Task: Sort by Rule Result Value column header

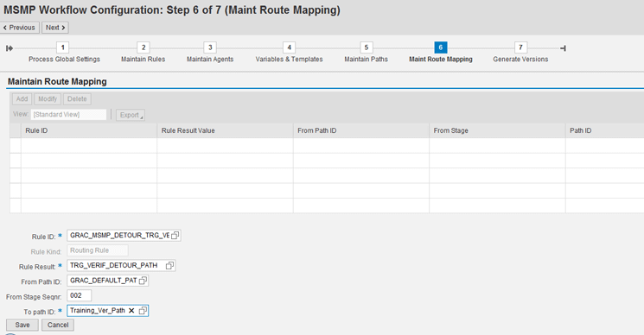Action: [188, 130]
